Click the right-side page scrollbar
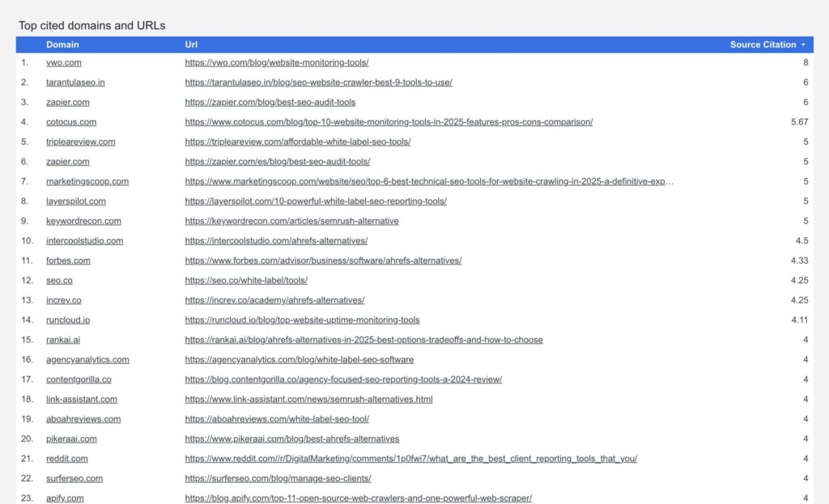The image size is (829, 504). (824, 243)
